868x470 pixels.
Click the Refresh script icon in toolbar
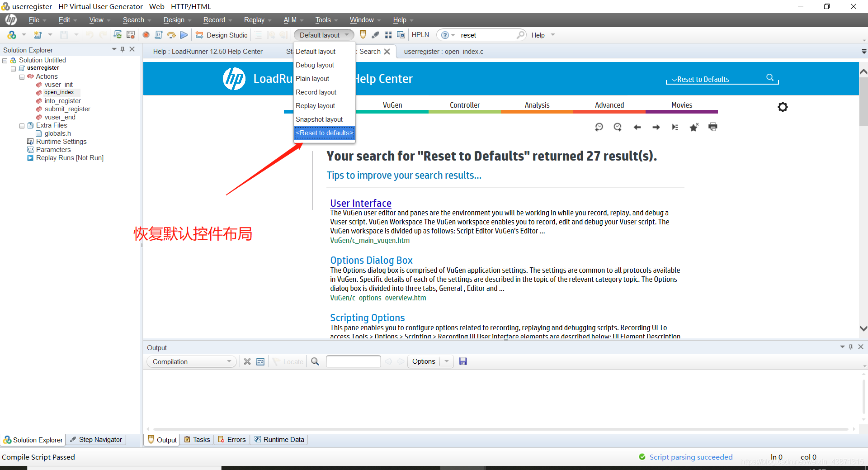coord(118,35)
